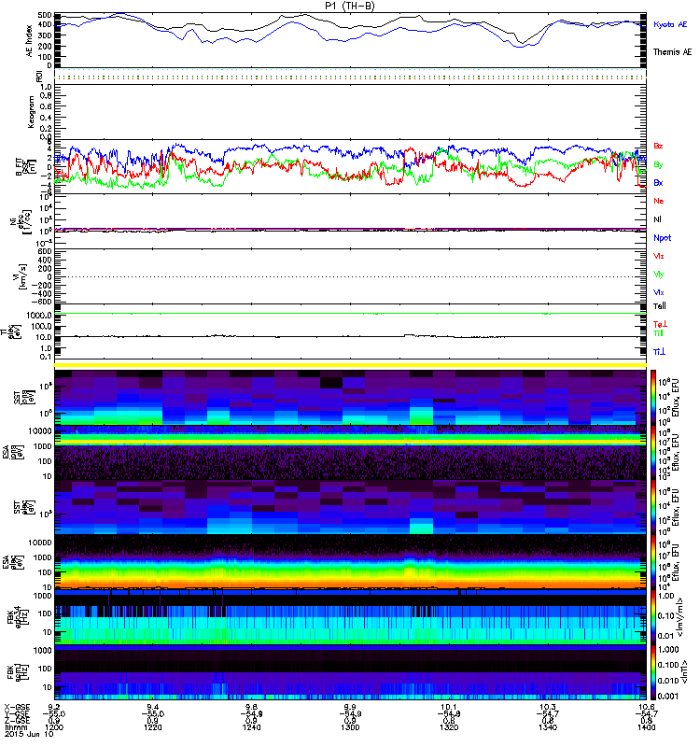Click the '1320' time tick label

(x=449, y=727)
